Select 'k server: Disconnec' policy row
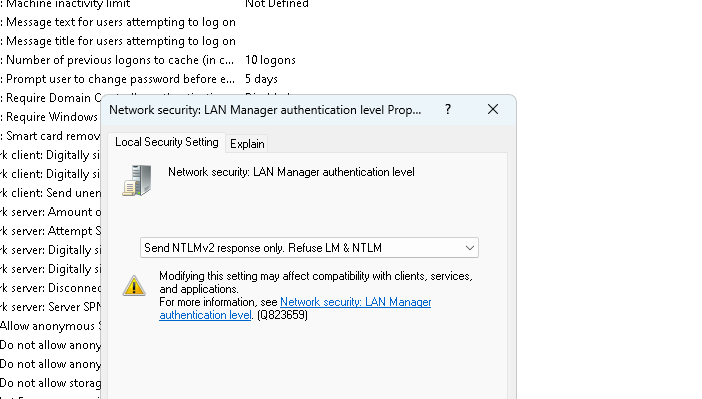 pyautogui.click(x=51, y=288)
